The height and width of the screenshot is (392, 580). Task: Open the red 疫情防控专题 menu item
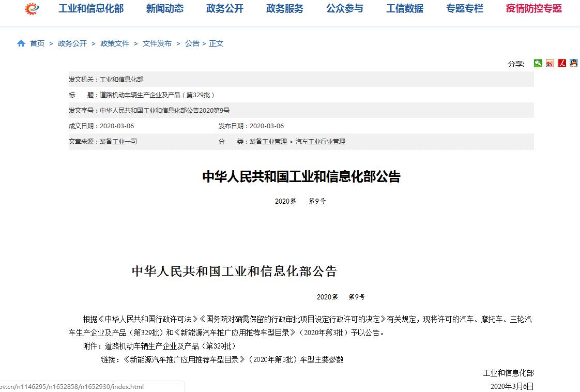pyautogui.click(x=534, y=9)
